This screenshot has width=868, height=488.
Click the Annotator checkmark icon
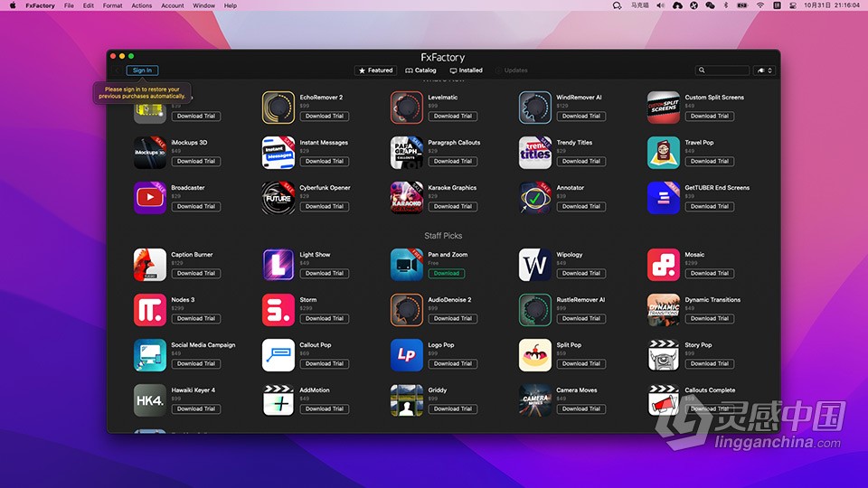click(534, 198)
